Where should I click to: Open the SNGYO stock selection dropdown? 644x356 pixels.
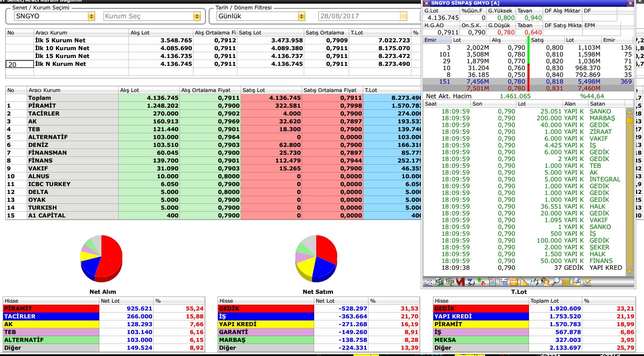point(91,16)
